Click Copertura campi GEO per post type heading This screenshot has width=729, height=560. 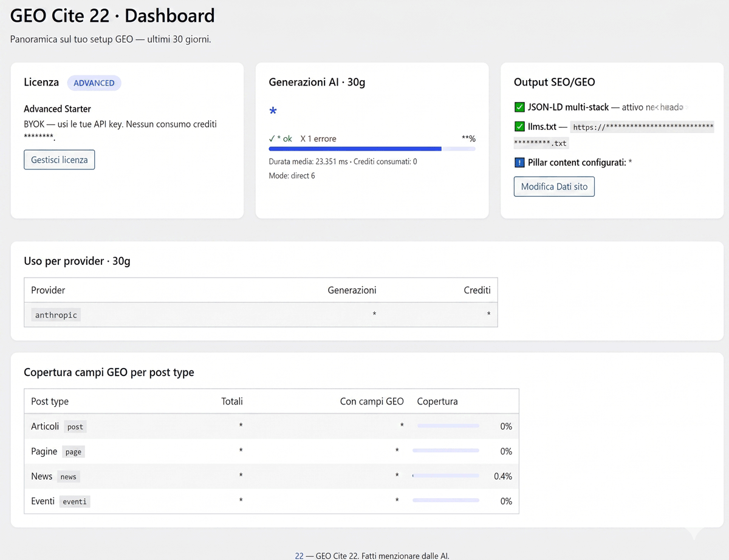[x=109, y=372]
